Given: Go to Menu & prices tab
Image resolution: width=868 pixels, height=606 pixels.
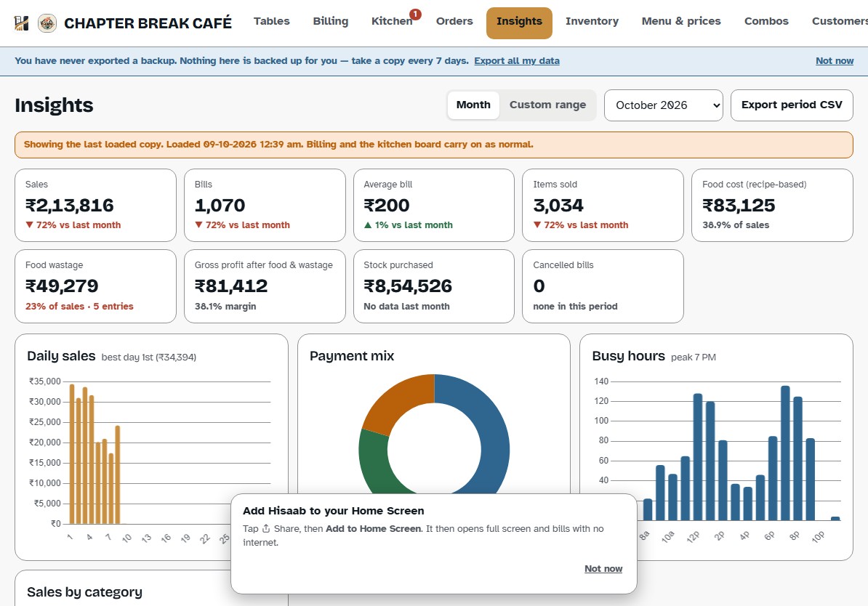Looking at the screenshot, I should 681,21.
